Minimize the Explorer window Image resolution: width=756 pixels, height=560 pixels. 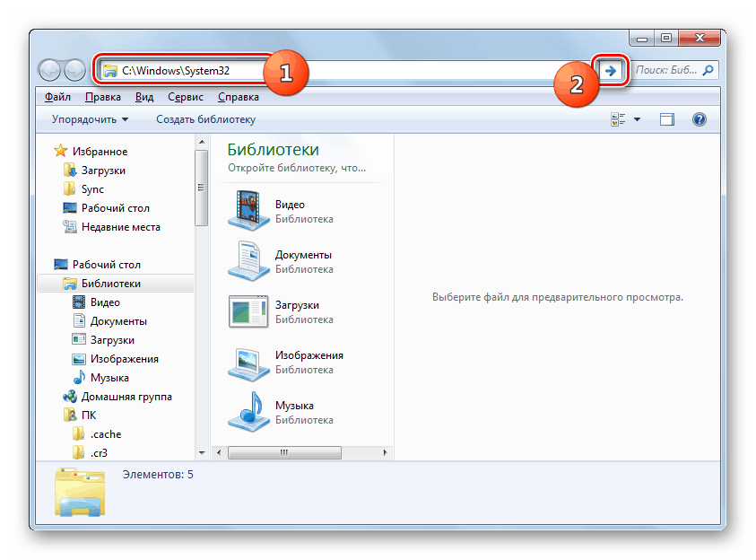pos(642,38)
